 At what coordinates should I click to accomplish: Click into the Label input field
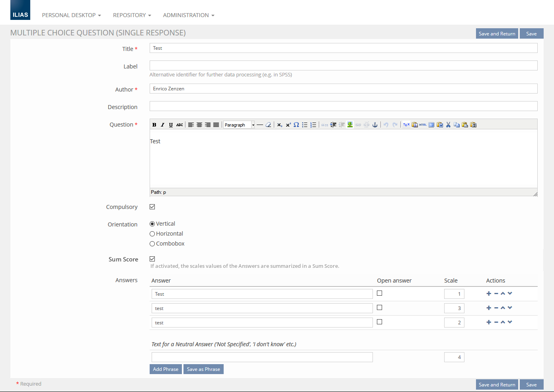point(343,66)
